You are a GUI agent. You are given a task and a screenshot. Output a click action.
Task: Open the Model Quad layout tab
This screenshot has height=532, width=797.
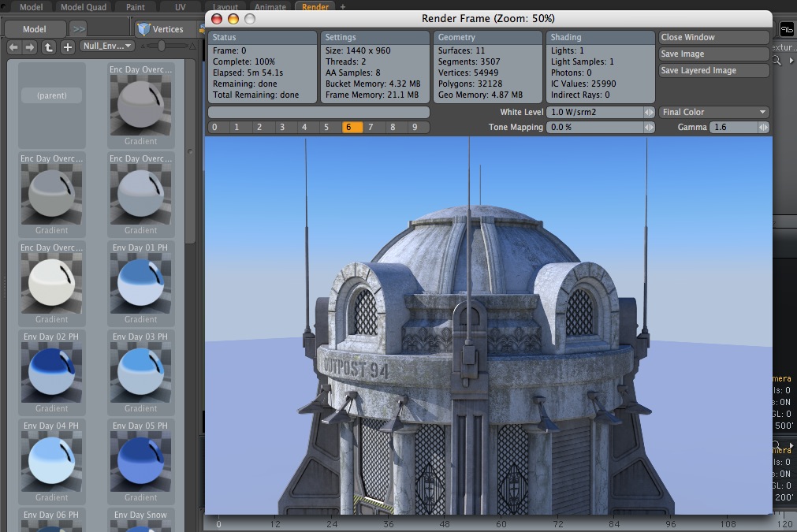(84, 7)
